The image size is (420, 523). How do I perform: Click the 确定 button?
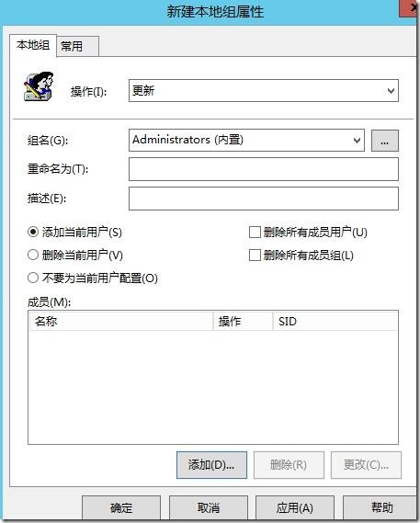tap(121, 507)
